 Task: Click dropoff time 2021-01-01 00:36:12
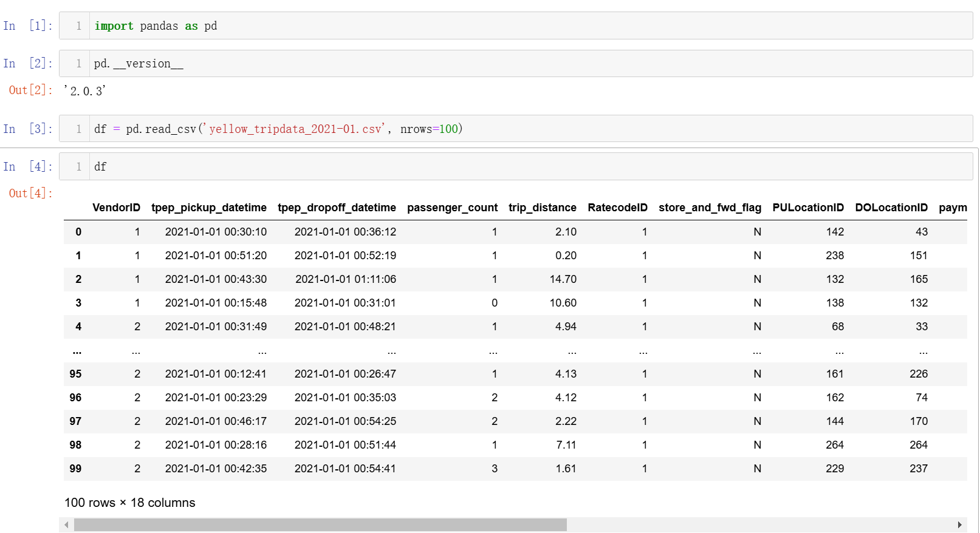point(345,232)
